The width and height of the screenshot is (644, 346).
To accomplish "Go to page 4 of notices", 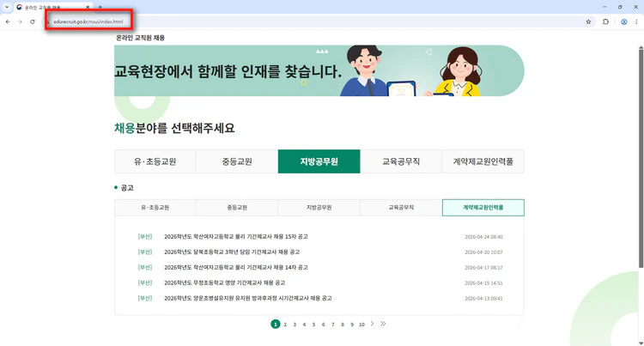I will (x=304, y=325).
